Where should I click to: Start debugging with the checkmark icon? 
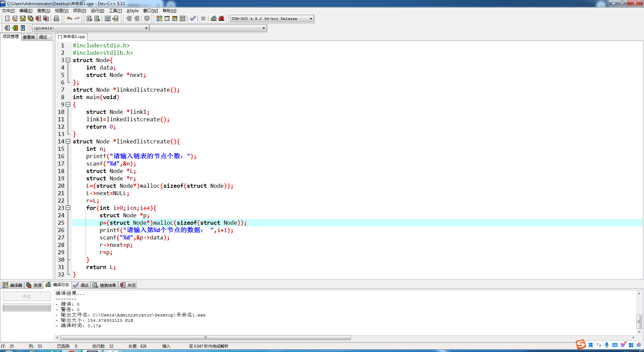coord(193,18)
